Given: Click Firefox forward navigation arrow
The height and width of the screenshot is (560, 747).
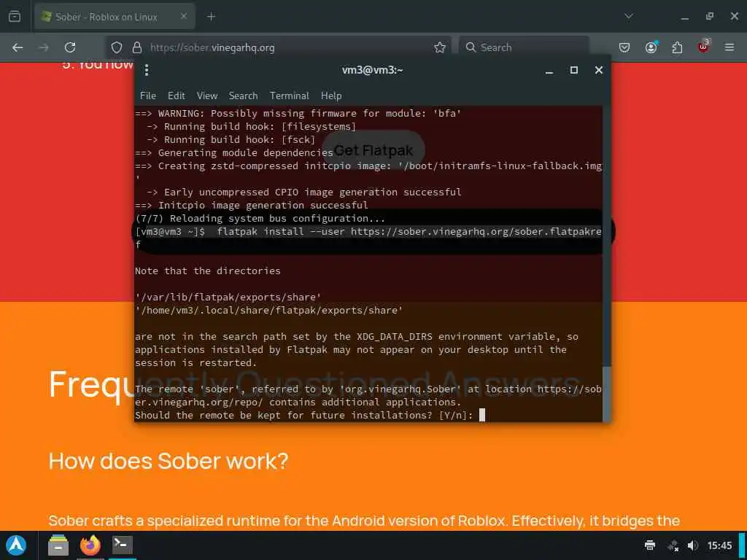Looking at the screenshot, I should click(43, 47).
